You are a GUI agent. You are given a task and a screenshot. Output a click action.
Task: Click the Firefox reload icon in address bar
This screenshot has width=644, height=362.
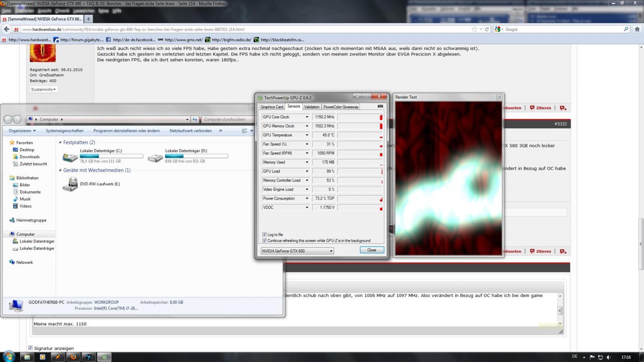point(487,29)
